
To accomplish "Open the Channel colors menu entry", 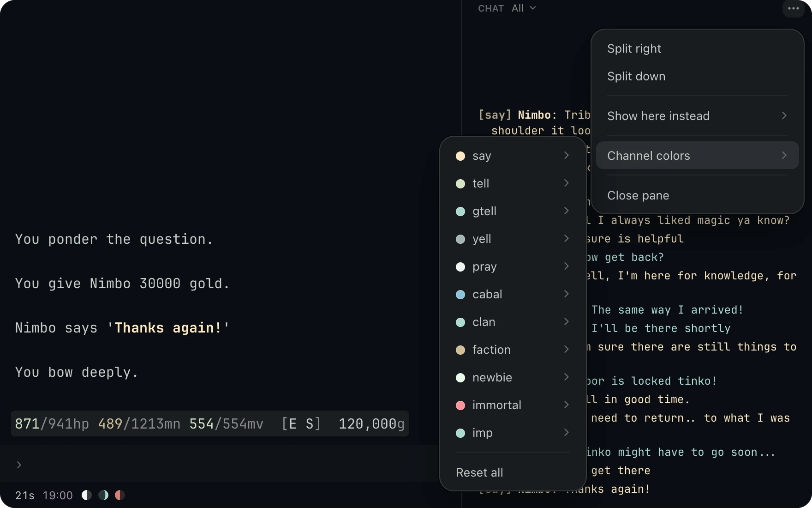I will (697, 155).
